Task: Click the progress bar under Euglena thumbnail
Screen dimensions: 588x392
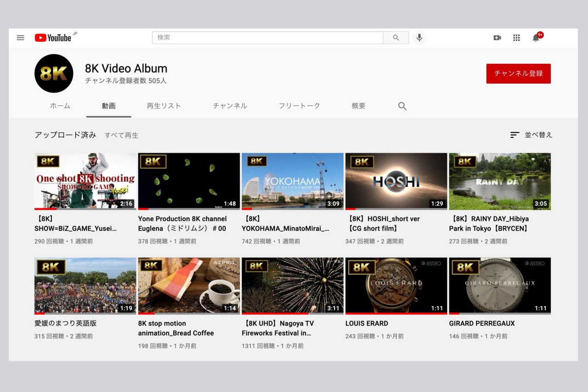Action: (189, 209)
